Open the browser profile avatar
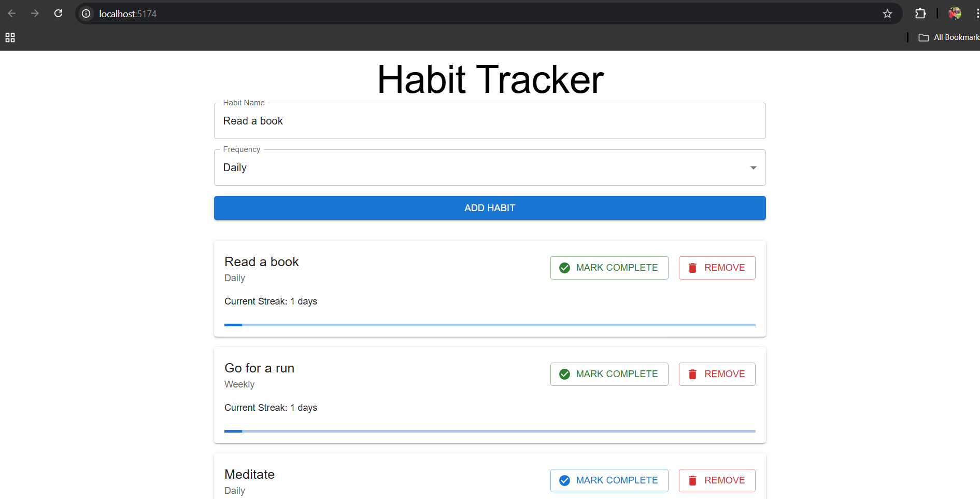 pyautogui.click(x=955, y=13)
